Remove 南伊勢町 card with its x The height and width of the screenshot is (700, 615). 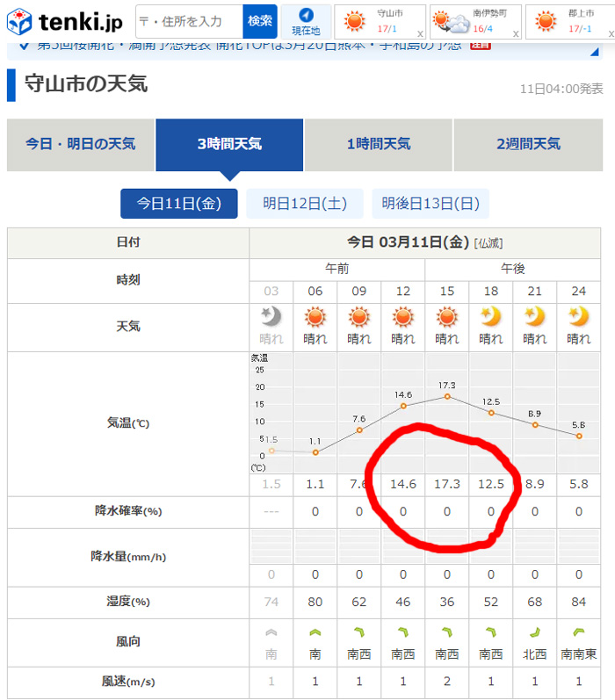tap(515, 33)
